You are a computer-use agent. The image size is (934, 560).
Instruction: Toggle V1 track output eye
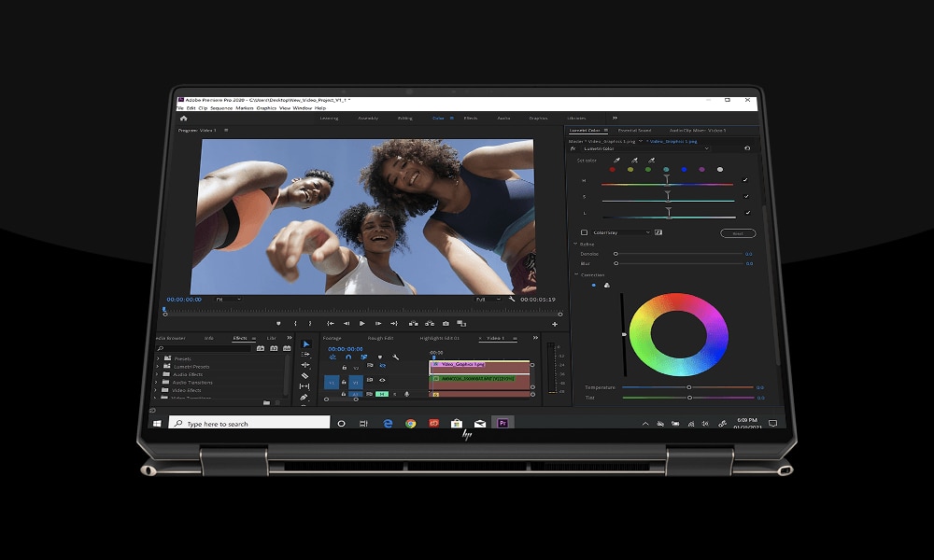click(x=382, y=380)
